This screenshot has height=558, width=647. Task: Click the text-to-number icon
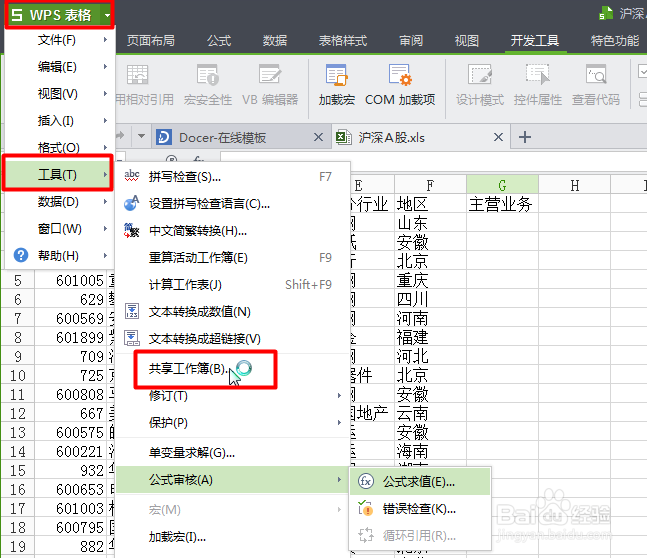coord(132,311)
